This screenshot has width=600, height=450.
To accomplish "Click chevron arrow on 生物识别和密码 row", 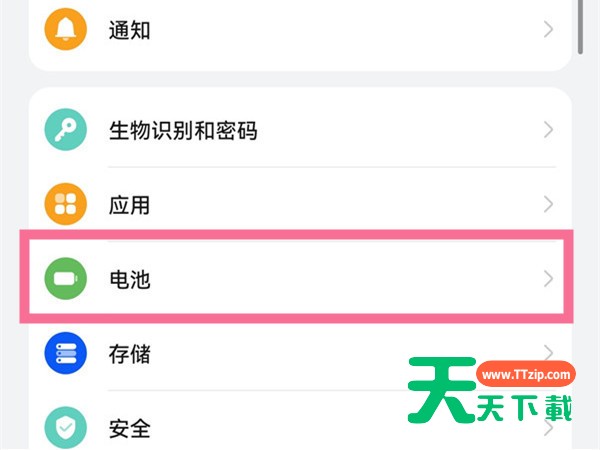I will [548, 130].
